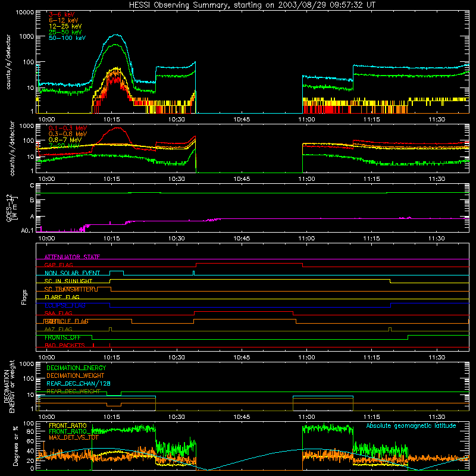
Task: Click the 10000 y-axis tick label
Action: click(x=25, y=12)
